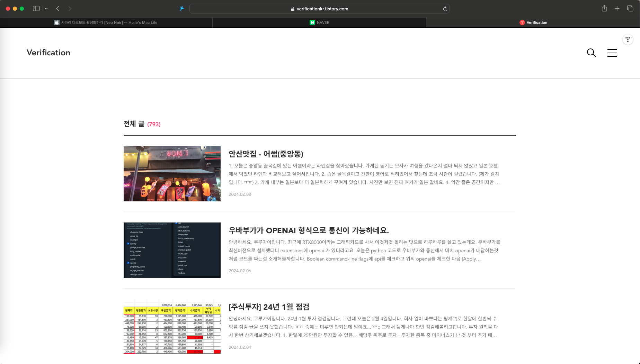
Task: Open blog search with magnifier icon
Action: click(x=592, y=53)
